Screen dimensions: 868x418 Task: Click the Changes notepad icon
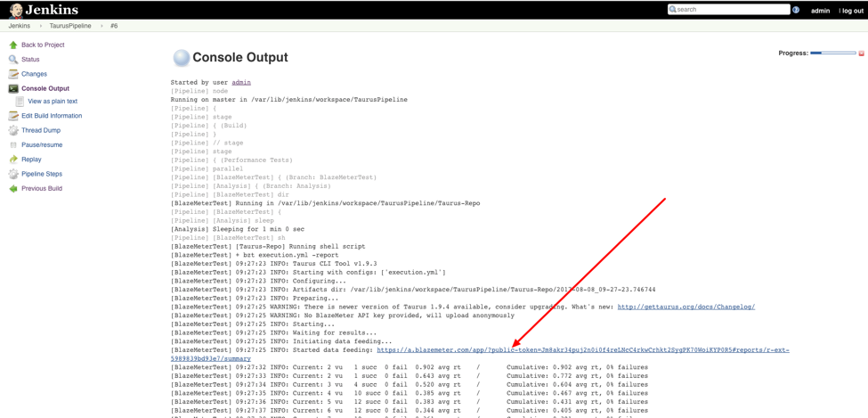[13, 74]
